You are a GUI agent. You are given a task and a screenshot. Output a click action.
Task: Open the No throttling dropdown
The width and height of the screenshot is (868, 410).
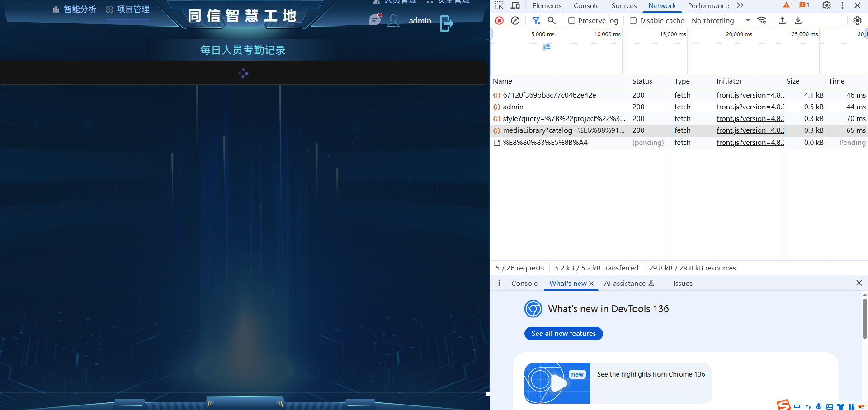721,21
